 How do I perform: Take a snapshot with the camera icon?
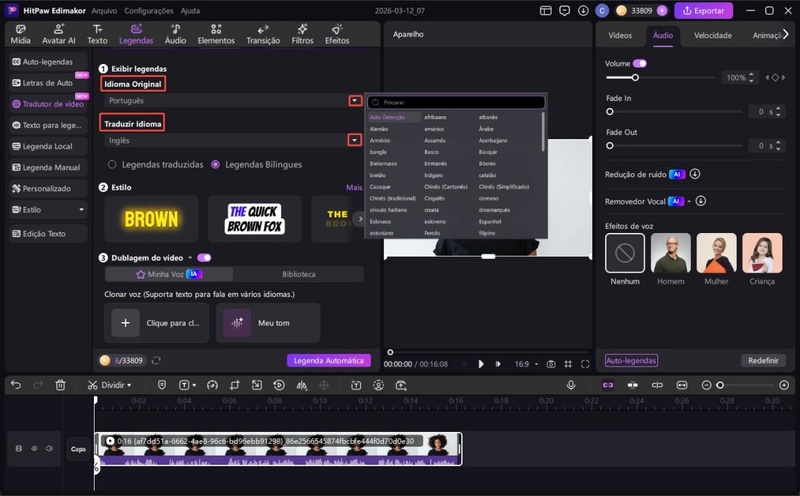pyautogui.click(x=551, y=364)
